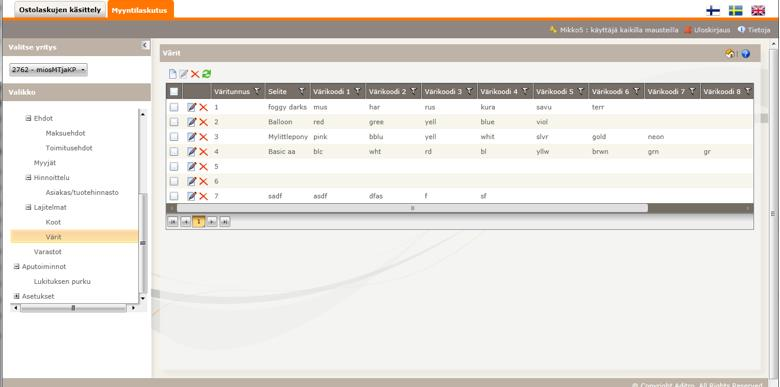This screenshot has width=780, height=387.
Task: Switch to Ostolaskujen käsittely tab
Action: pos(60,10)
